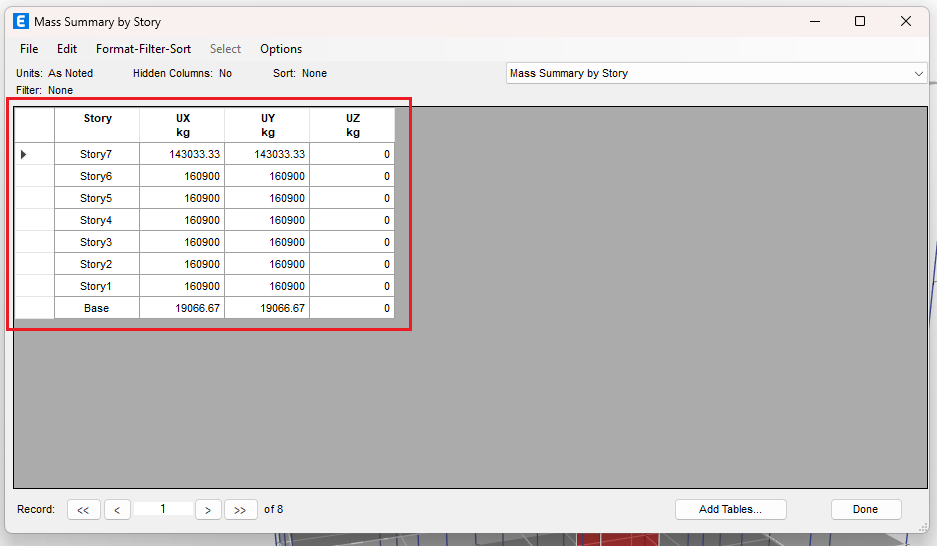The width and height of the screenshot is (937, 546).
Task: Click the Done button
Action: (x=865, y=509)
